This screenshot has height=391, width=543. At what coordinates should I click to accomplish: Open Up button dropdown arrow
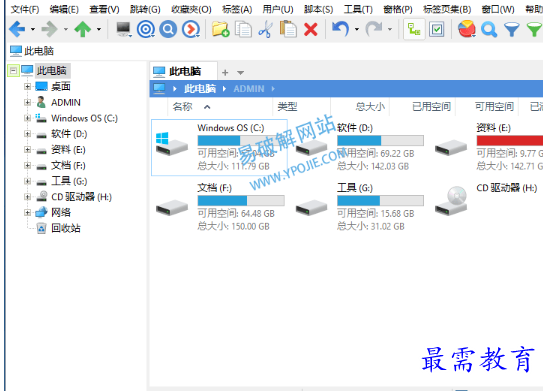click(x=99, y=29)
